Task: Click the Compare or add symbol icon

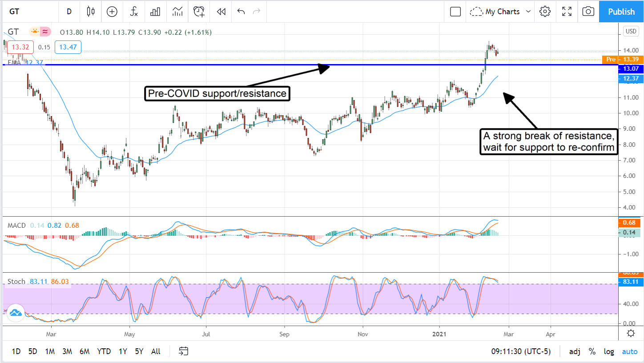Action: click(112, 12)
